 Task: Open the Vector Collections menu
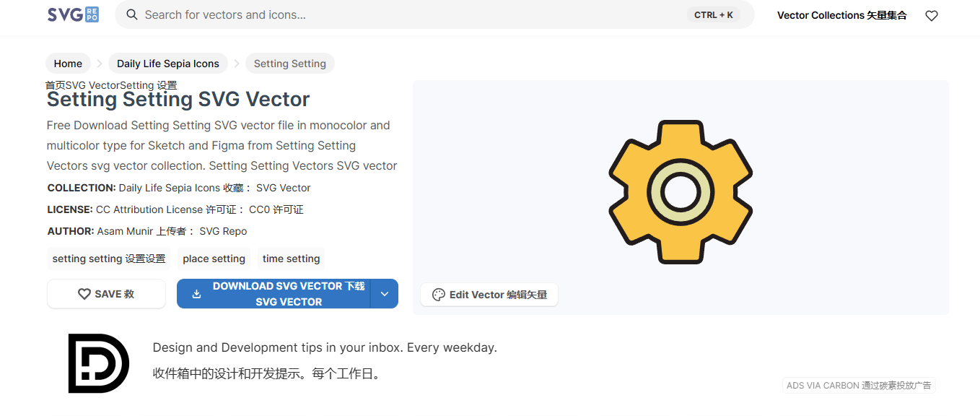click(841, 15)
